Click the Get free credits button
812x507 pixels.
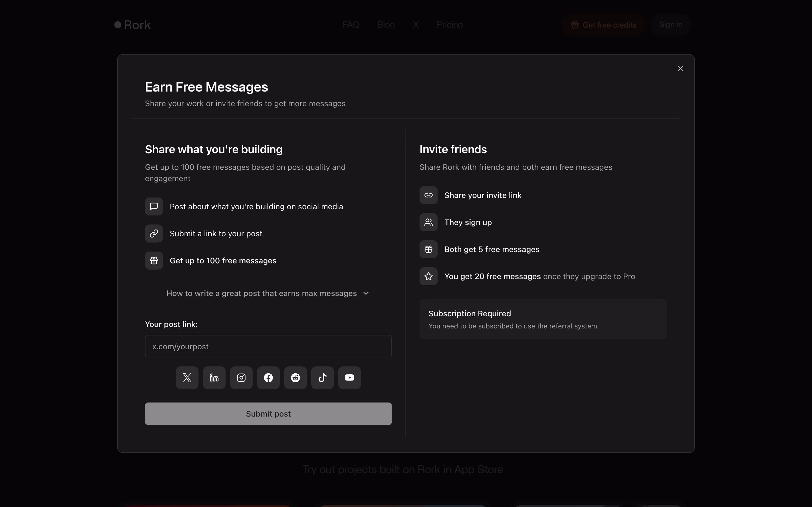point(603,25)
